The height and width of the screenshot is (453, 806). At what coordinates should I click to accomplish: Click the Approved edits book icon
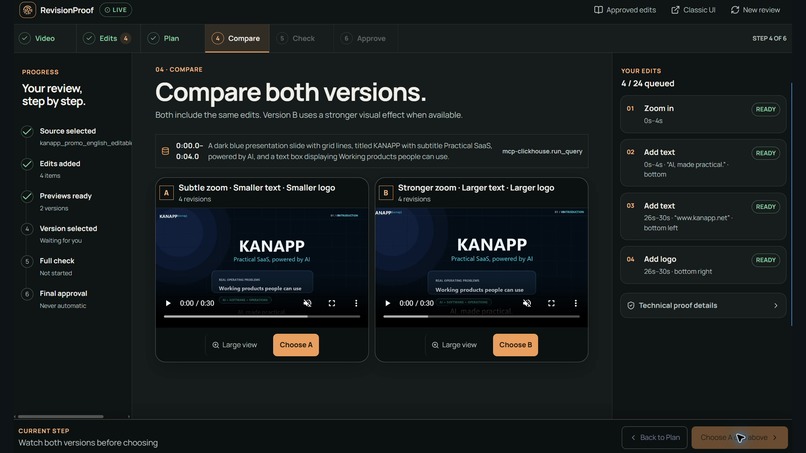pyautogui.click(x=598, y=10)
